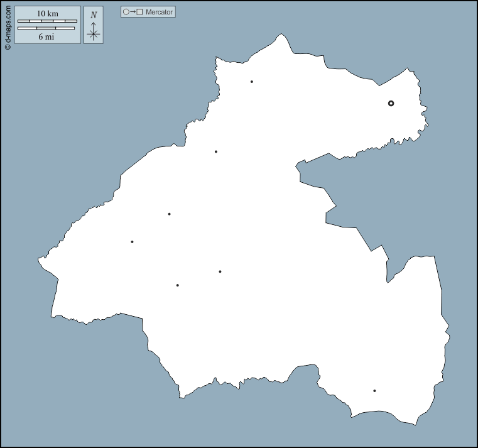Image resolution: width=478 pixels, height=448 pixels.
Task: Select the lowest dot in the western cluster
Action: (x=178, y=285)
